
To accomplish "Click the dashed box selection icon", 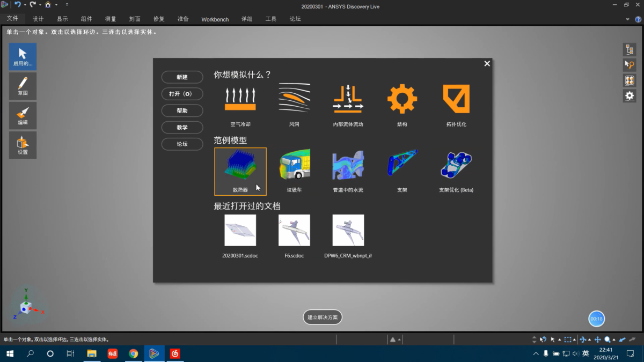I will [x=567, y=339].
